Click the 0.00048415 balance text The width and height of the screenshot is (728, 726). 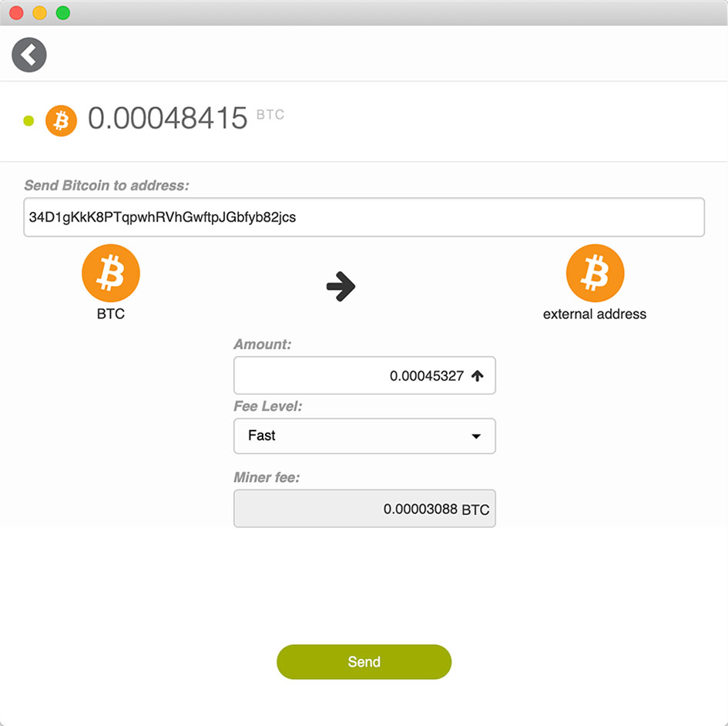click(168, 118)
